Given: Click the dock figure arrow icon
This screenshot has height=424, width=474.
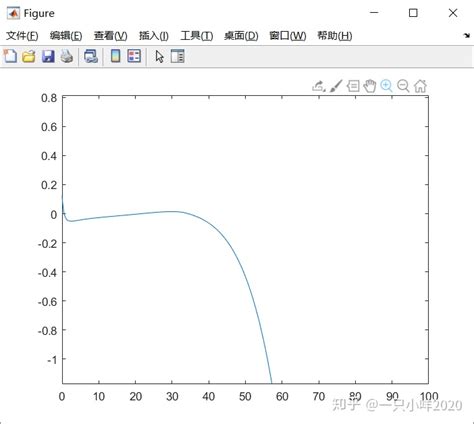Looking at the screenshot, I should 467,35.
